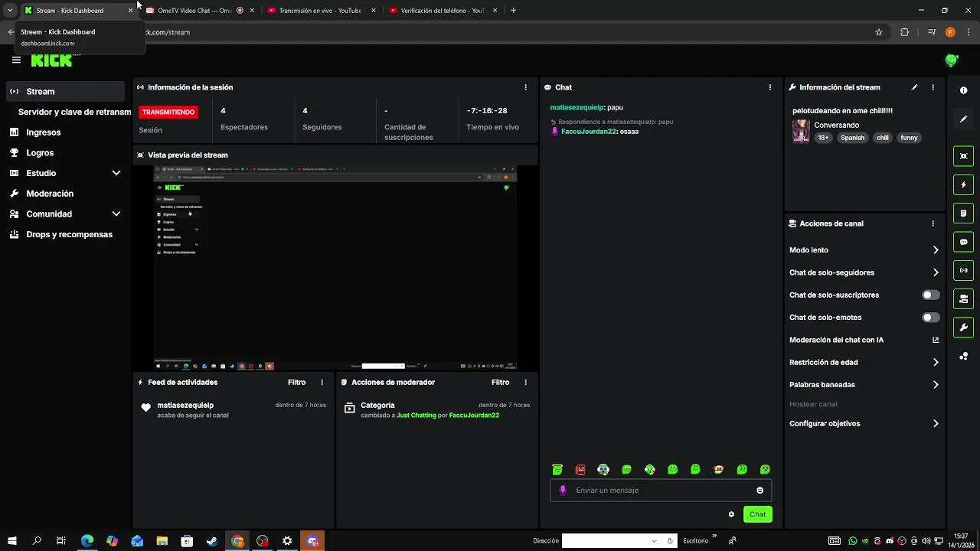980x551 pixels.
Task: Toggle Chat de solo-suscriptores switch
Action: [x=930, y=295]
